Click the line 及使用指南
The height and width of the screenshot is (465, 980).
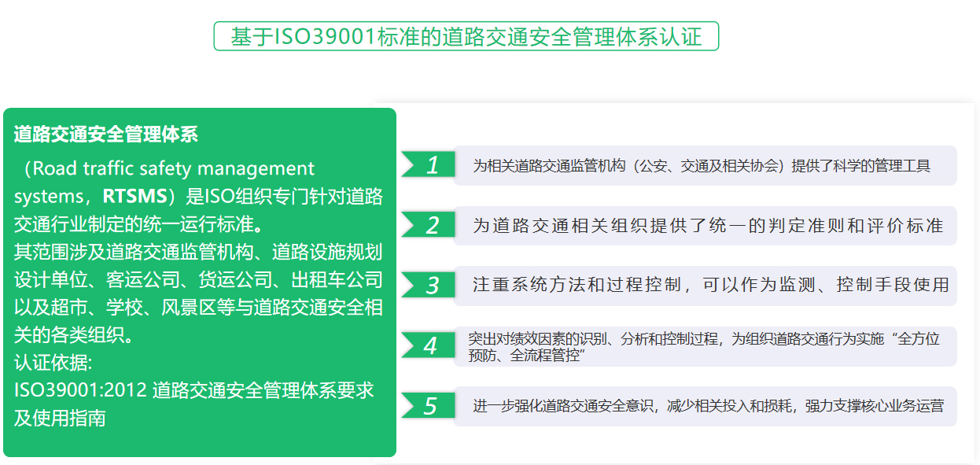(x=60, y=419)
